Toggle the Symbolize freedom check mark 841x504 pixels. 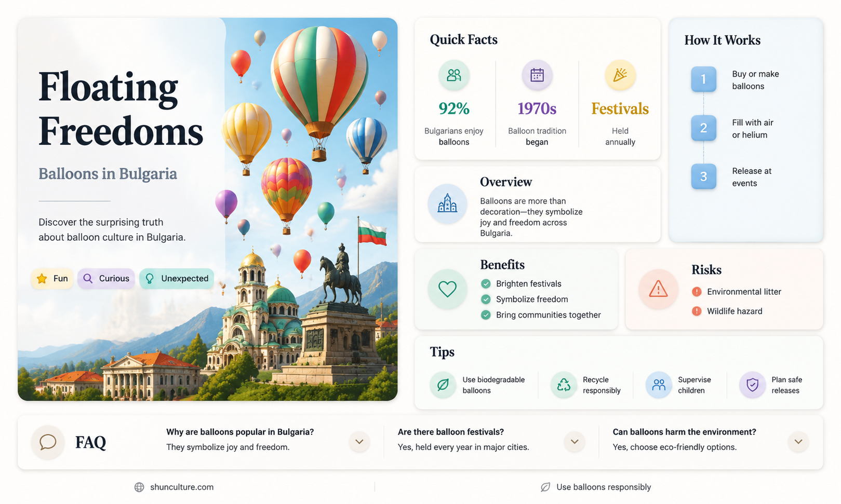(x=486, y=299)
